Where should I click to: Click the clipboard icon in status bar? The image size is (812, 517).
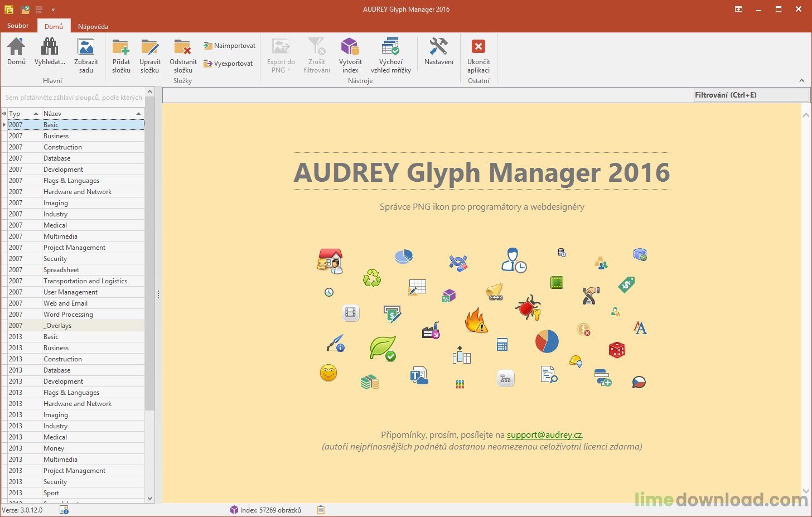tap(320, 509)
